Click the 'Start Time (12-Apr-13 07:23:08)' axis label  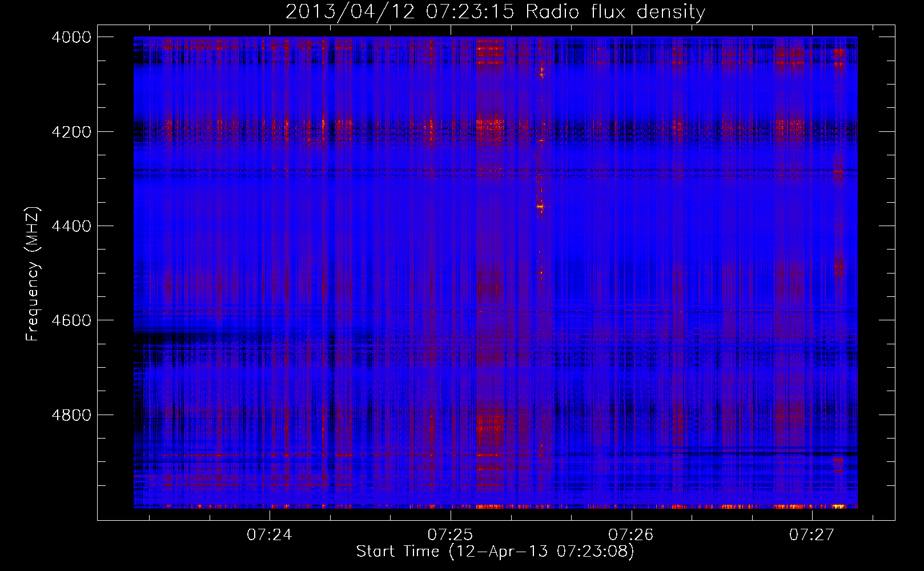pos(495,552)
